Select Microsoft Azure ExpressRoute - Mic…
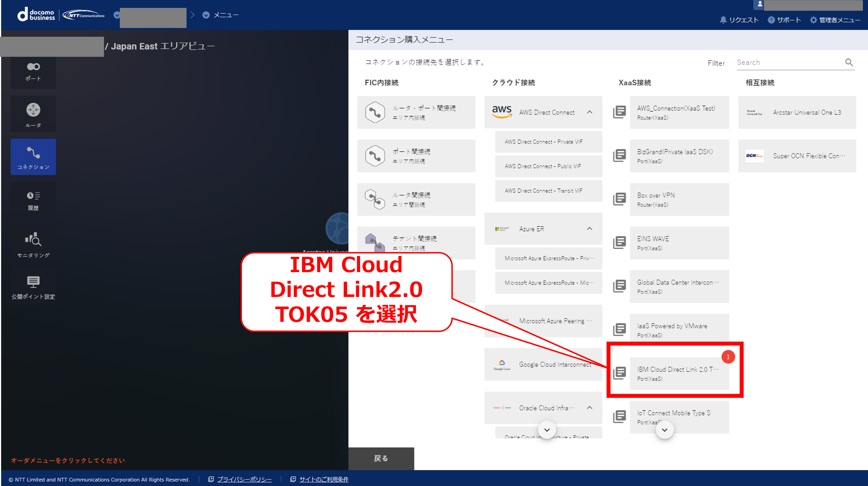This screenshot has height=486, width=868. (548, 283)
